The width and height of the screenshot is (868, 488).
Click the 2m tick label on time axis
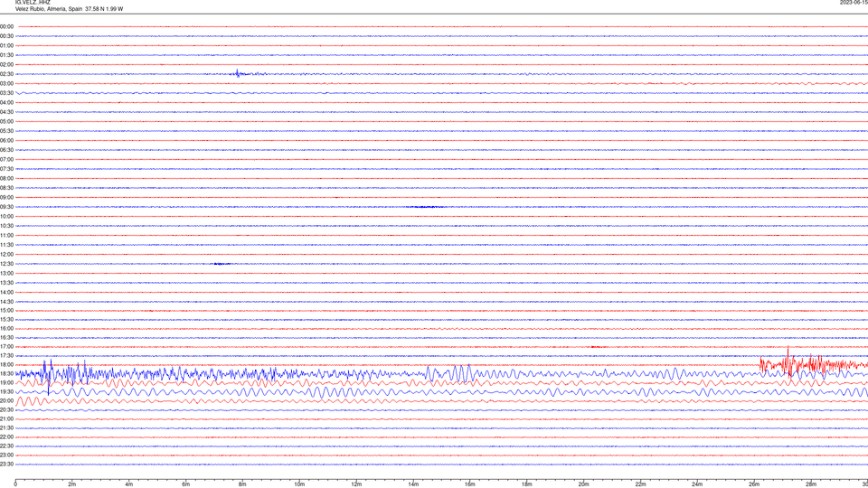tap(72, 484)
